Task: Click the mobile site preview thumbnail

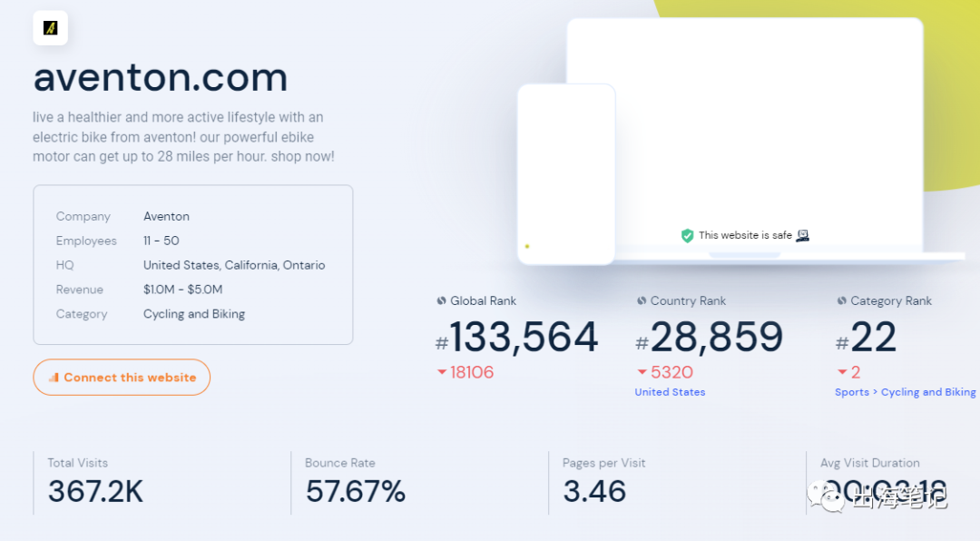Action: [x=566, y=174]
